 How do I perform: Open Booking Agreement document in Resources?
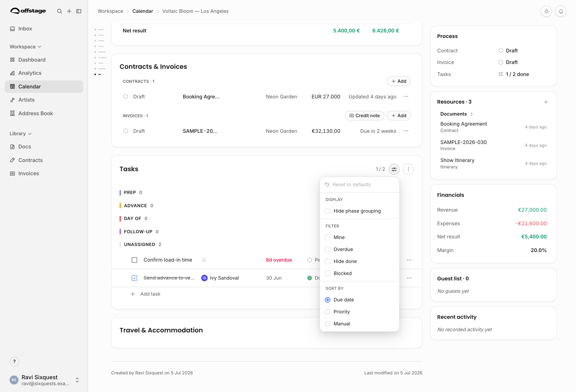[x=493, y=127]
